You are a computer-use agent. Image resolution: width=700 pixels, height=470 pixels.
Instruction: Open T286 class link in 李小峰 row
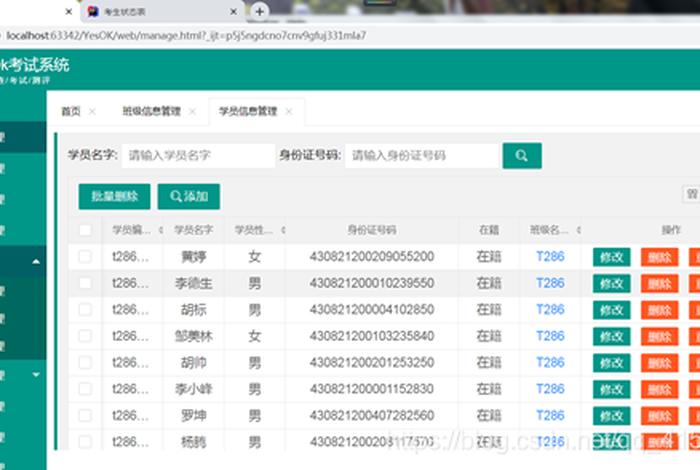(x=550, y=389)
